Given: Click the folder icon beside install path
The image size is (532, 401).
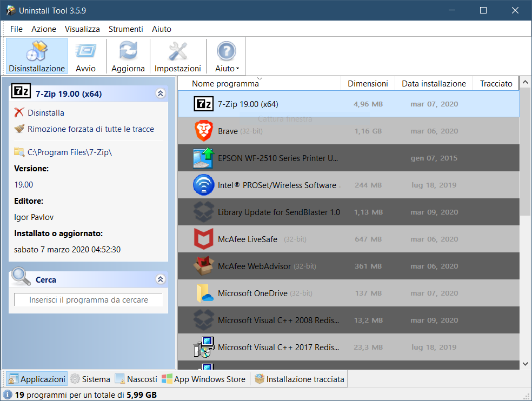Looking at the screenshot, I should [x=19, y=152].
